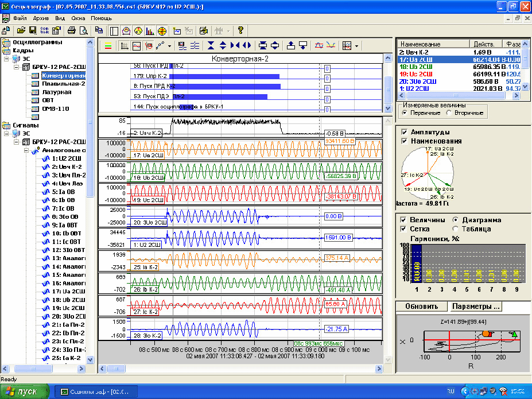Click the save floppy disk icon
The height and width of the screenshot is (399, 532).
coord(33,30)
